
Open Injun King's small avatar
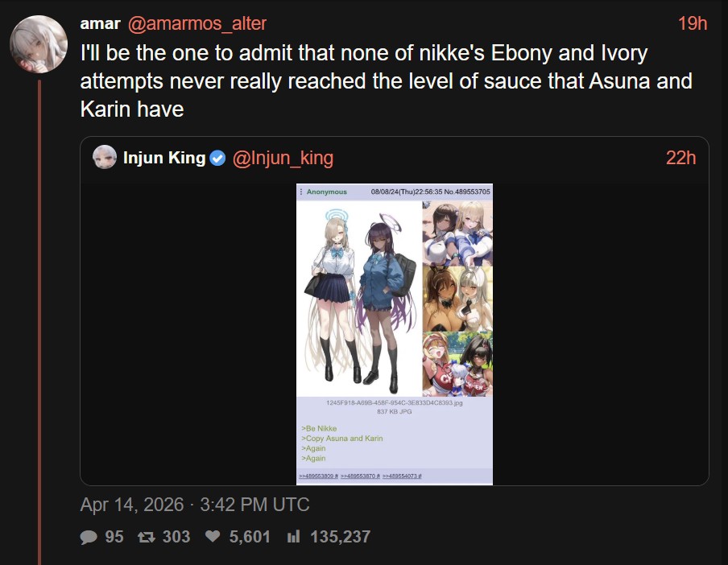pyautogui.click(x=105, y=157)
